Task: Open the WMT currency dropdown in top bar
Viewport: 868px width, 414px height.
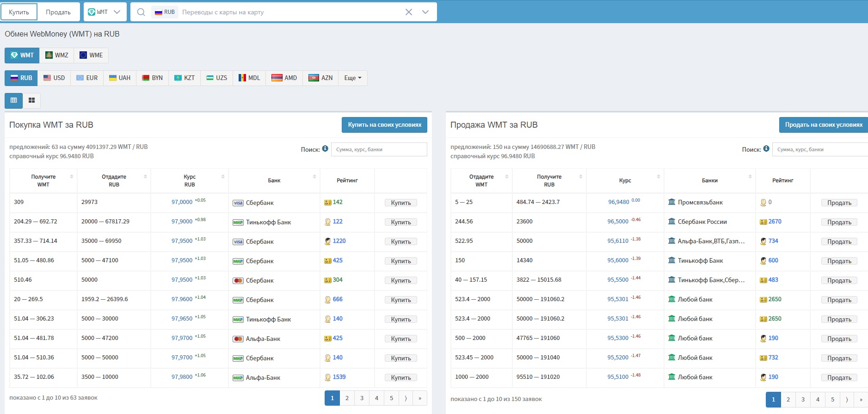Action: tap(105, 12)
